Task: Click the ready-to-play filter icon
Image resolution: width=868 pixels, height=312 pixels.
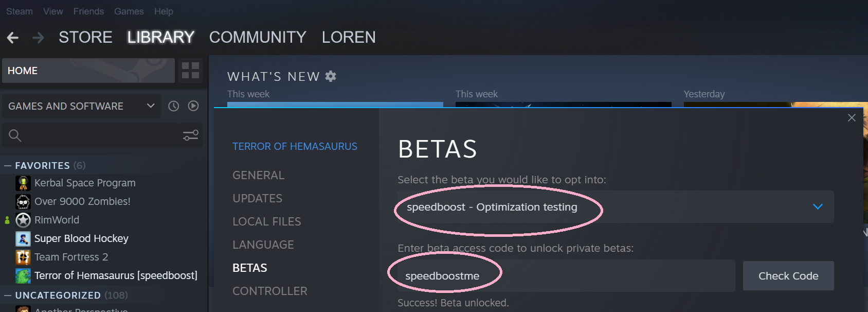Action: click(193, 106)
